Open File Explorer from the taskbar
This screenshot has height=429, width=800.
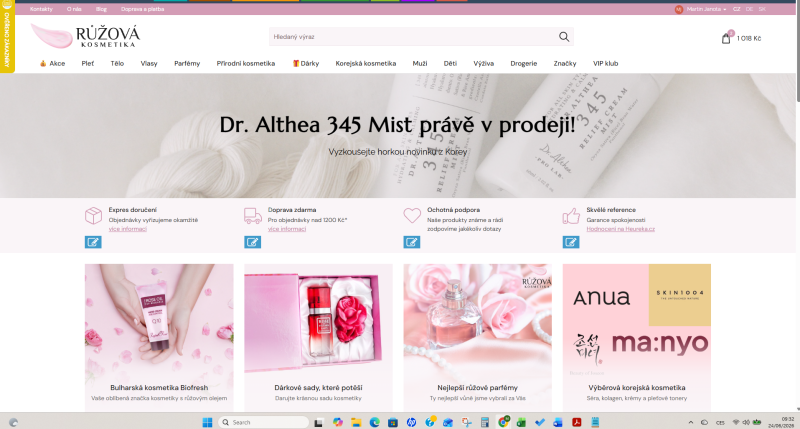356,422
